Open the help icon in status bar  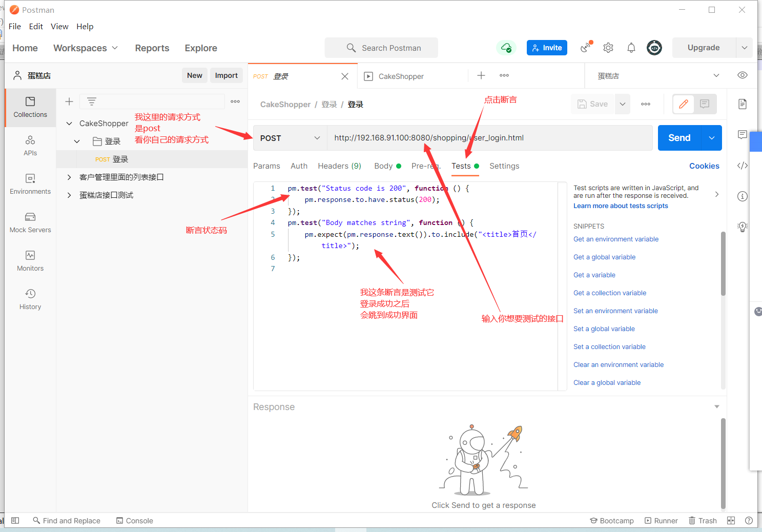pos(749,521)
